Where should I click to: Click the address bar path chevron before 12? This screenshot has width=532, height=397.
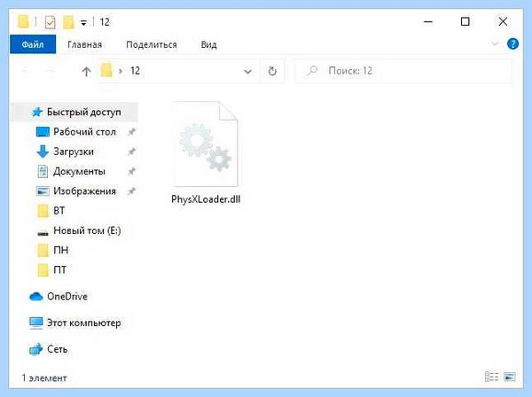tap(121, 71)
